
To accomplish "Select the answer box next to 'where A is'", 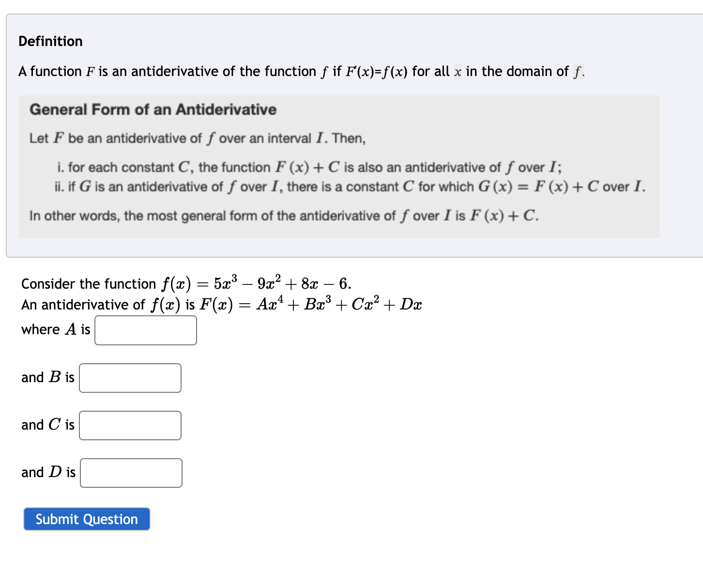I will 145,330.
